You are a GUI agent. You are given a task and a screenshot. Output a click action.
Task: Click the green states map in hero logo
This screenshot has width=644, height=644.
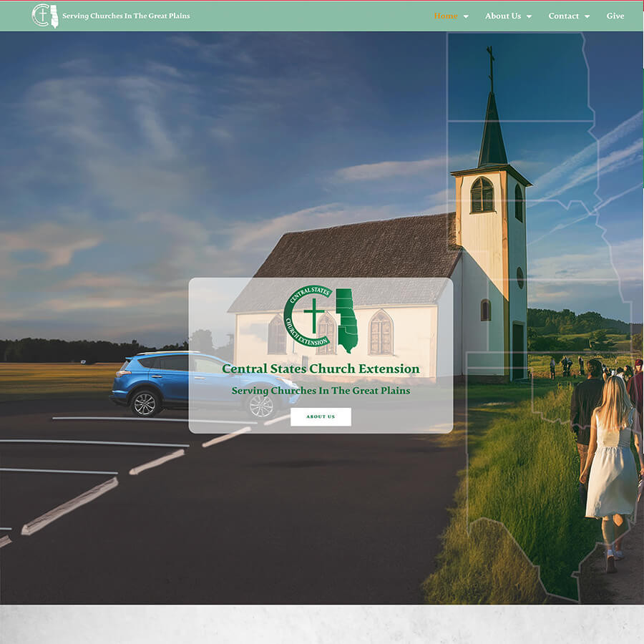(346, 320)
